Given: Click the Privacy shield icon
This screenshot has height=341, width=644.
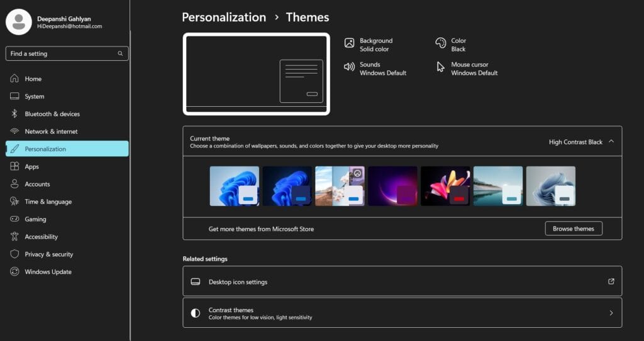Looking at the screenshot, I should 14,254.
